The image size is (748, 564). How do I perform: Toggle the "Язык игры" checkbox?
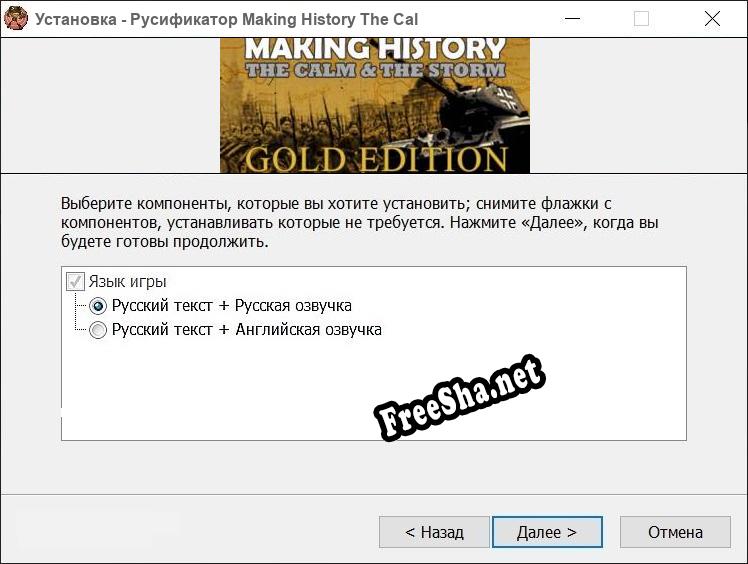pyautogui.click(x=75, y=282)
